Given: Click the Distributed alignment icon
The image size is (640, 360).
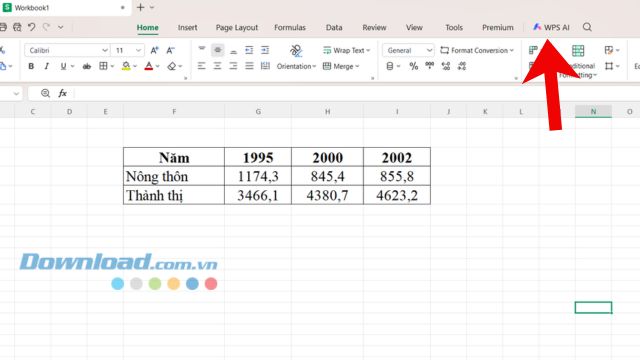Looking at the screenshot, I should 265,66.
